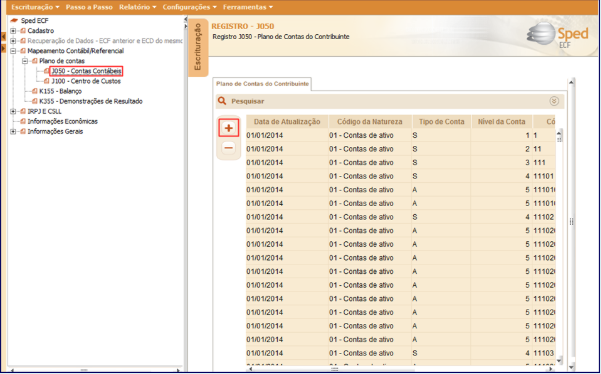Viewport: 601px width, 374px height.
Task: Add a new account with the plus button
Action: click(x=229, y=128)
